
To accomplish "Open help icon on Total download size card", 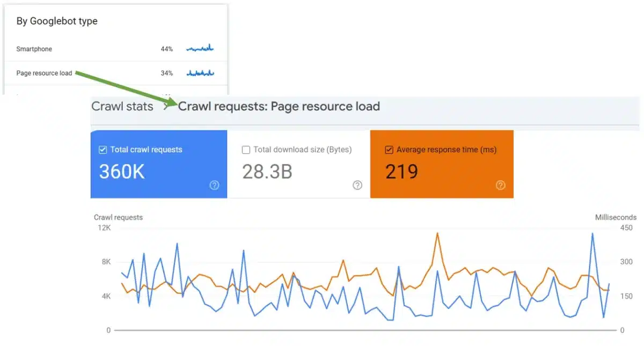I will [357, 185].
